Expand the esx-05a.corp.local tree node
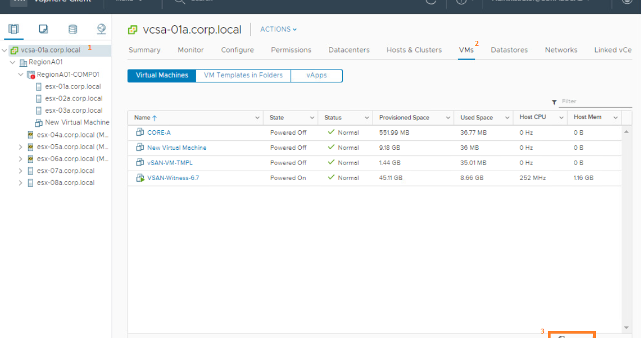 (x=21, y=146)
